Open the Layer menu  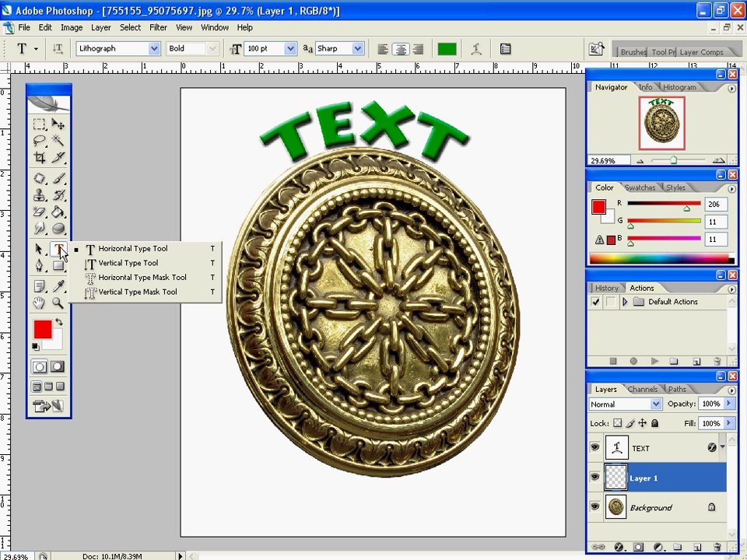click(101, 28)
